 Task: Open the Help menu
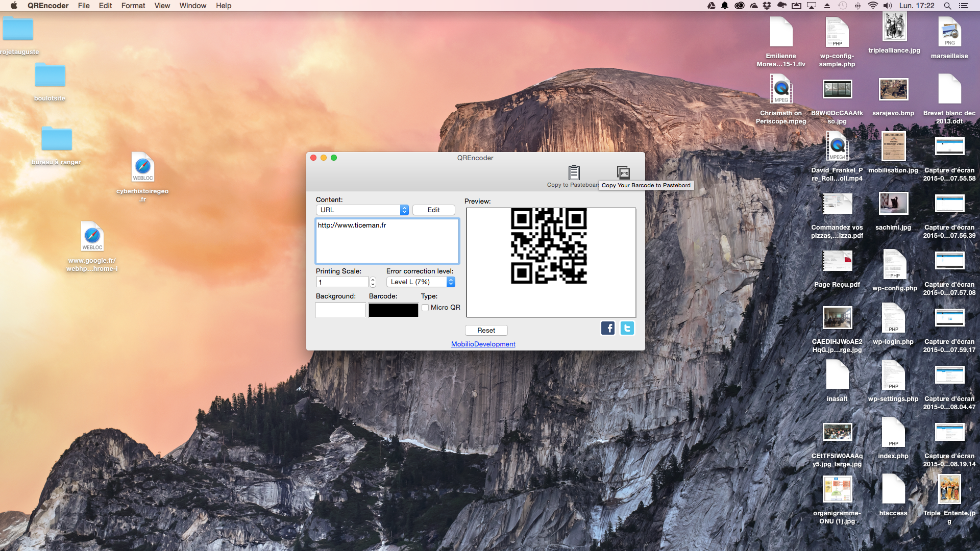tap(224, 6)
